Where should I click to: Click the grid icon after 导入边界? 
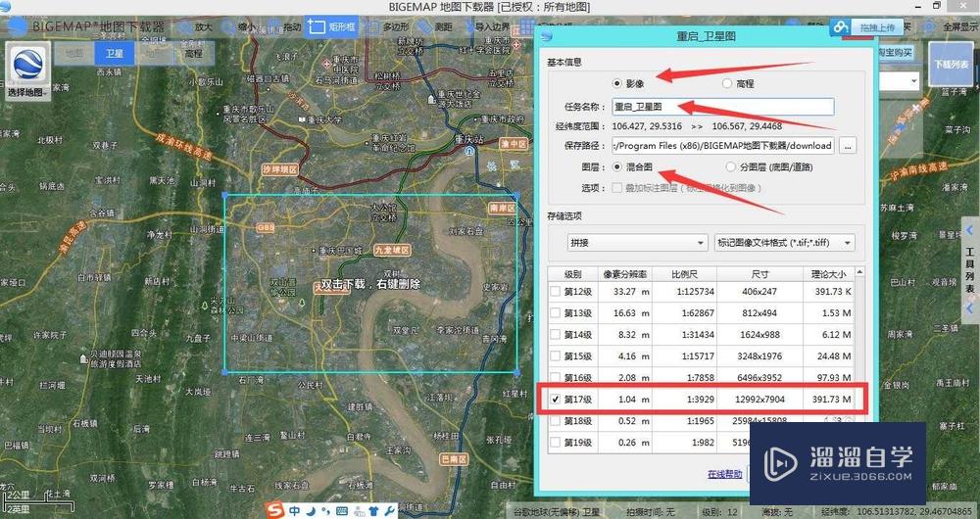point(525,27)
